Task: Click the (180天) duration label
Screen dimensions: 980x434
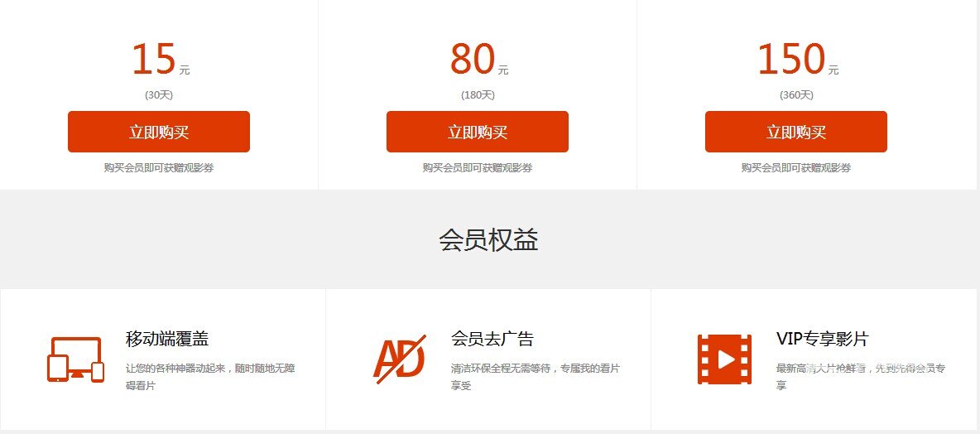Action: point(478,95)
